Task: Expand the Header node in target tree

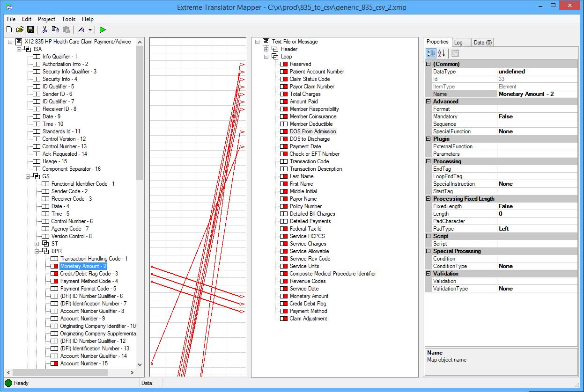Action: [x=266, y=49]
